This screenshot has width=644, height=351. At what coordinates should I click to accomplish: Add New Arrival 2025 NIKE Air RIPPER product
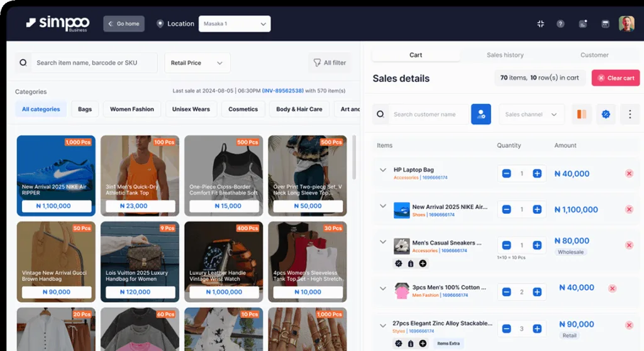56,176
